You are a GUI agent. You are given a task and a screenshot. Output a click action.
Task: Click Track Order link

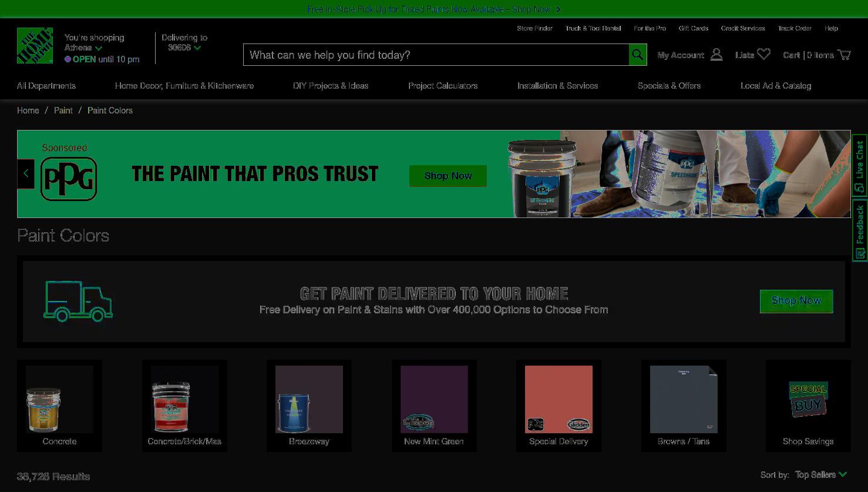click(795, 28)
